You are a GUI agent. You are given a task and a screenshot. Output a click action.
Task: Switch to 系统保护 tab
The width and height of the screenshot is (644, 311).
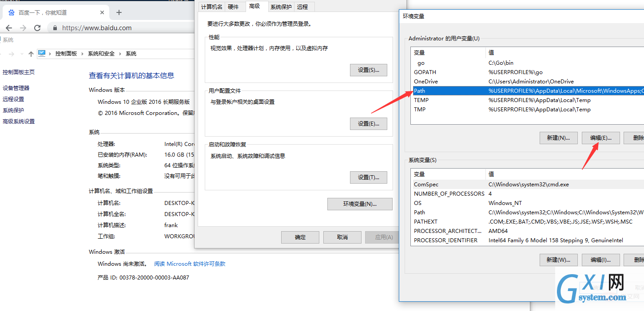pos(281,7)
